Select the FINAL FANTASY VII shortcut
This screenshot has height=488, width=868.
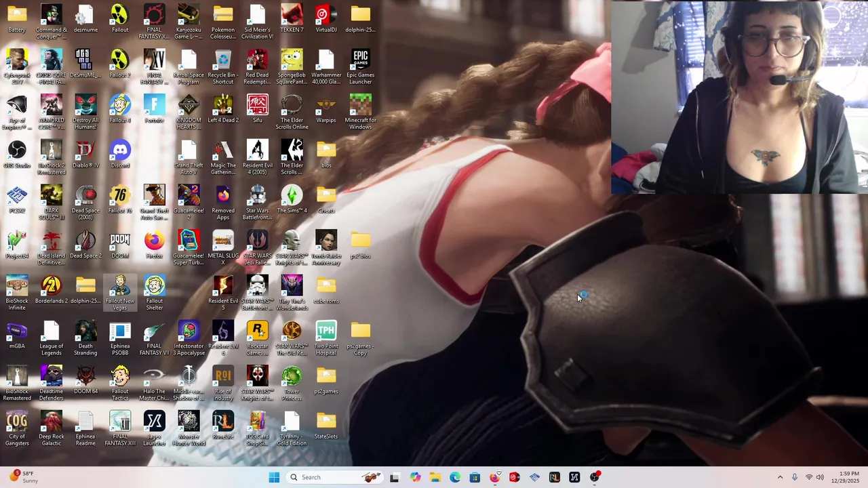155,338
